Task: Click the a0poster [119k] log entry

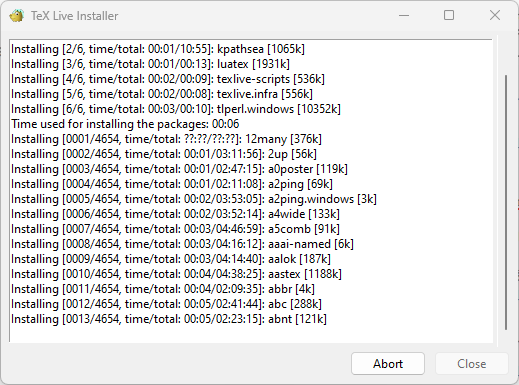Action: coord(179,169)
